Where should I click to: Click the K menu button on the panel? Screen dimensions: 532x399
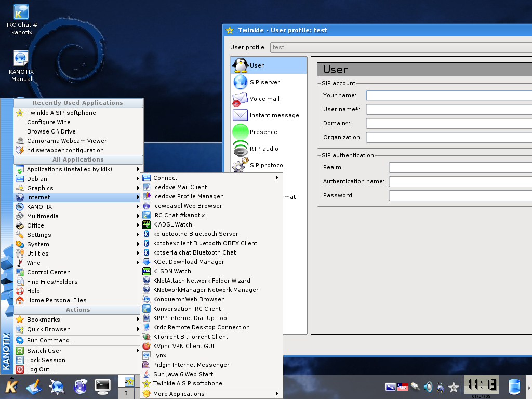(11, 387)
